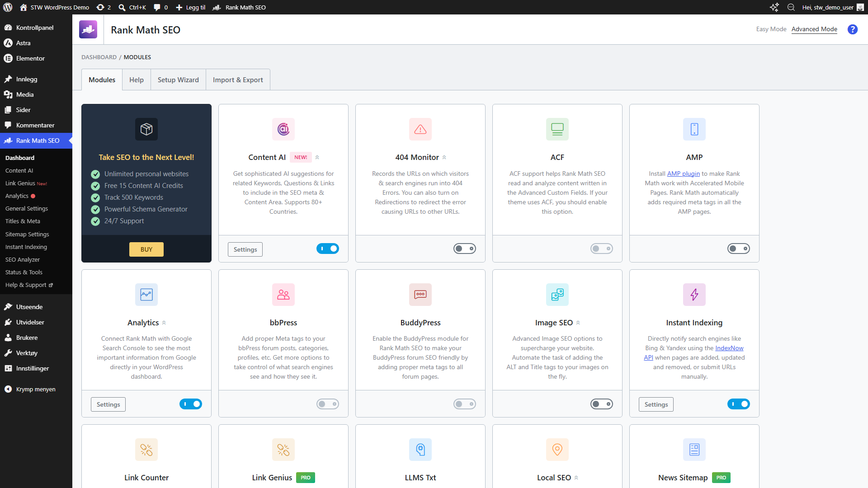The height and width of the screenshot is (488, 868).
Task: Disable the Content AI module toggle
Action: [328, 249]
